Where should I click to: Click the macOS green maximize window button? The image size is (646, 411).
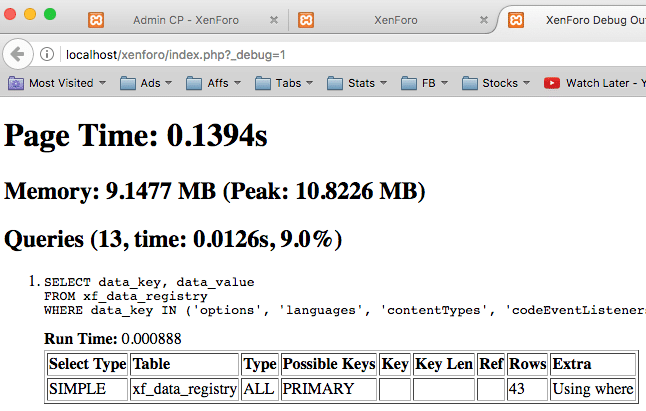[50, 14]
